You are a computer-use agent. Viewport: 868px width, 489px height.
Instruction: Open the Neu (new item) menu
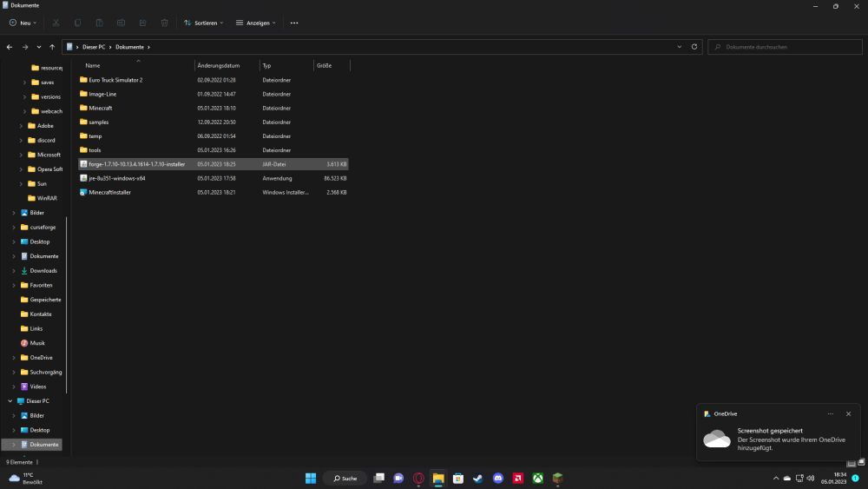(x=23, y=23)
